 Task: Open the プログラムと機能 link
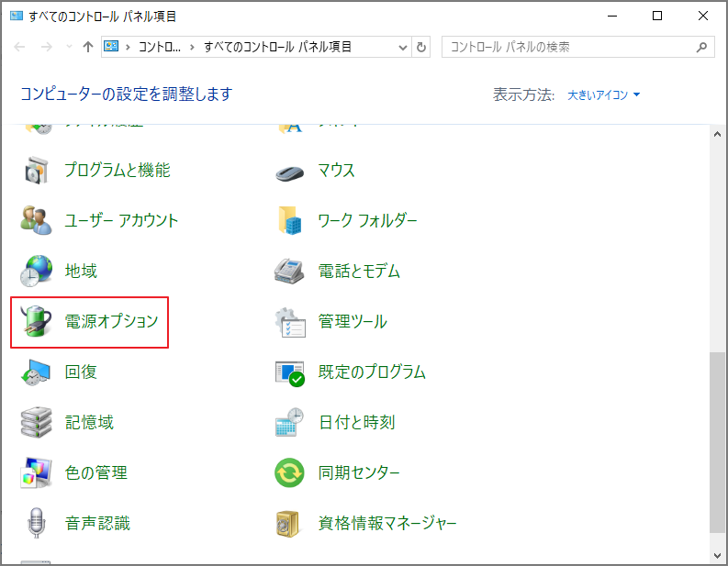point(117,170)
